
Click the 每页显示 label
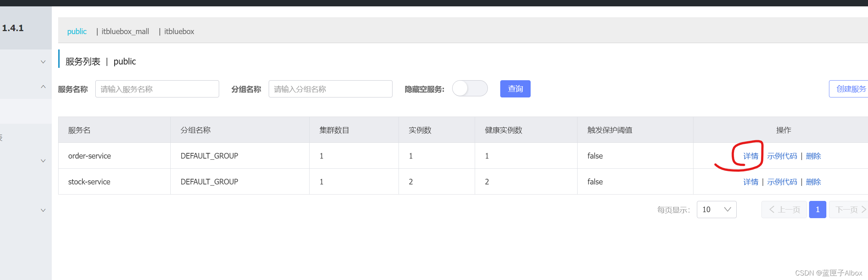tap(674, 210)
